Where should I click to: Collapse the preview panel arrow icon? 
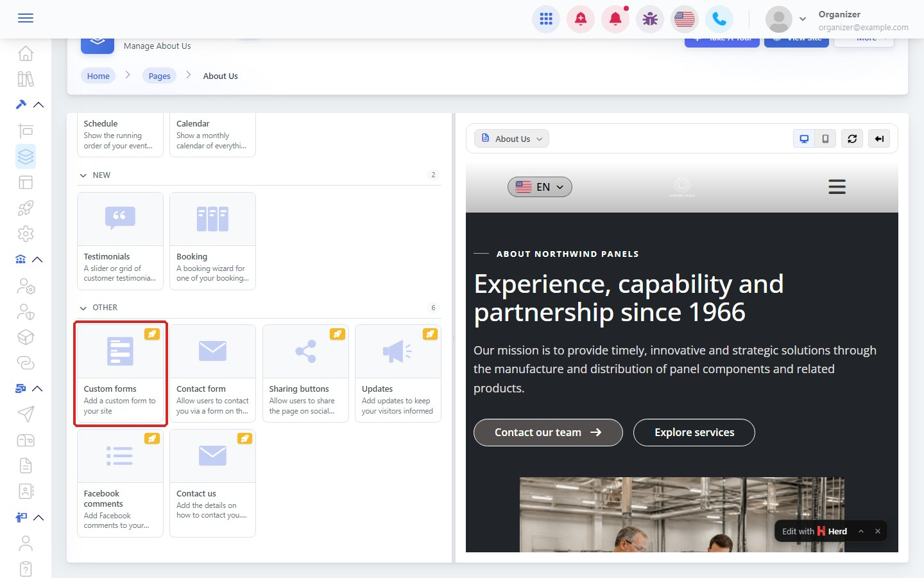[879, 139]
